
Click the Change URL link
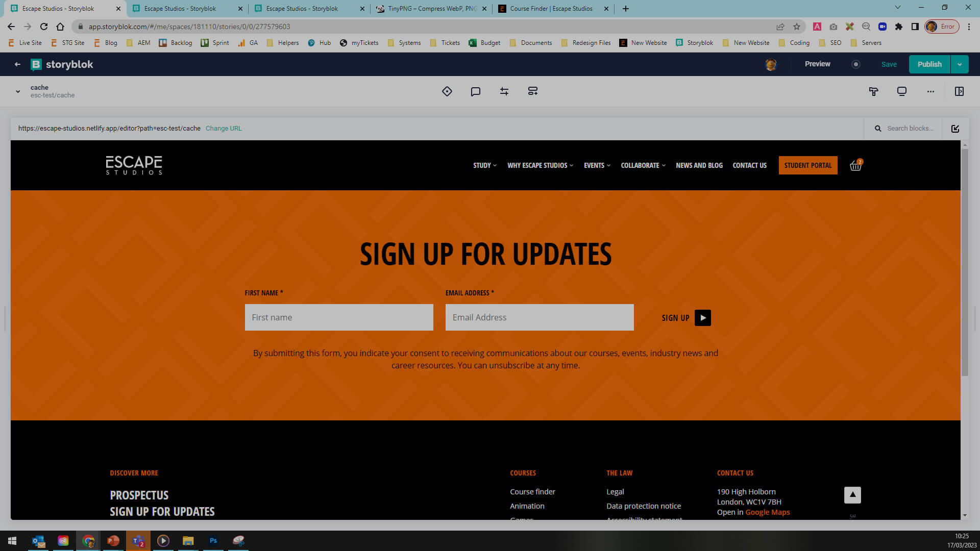coord(224,129)
